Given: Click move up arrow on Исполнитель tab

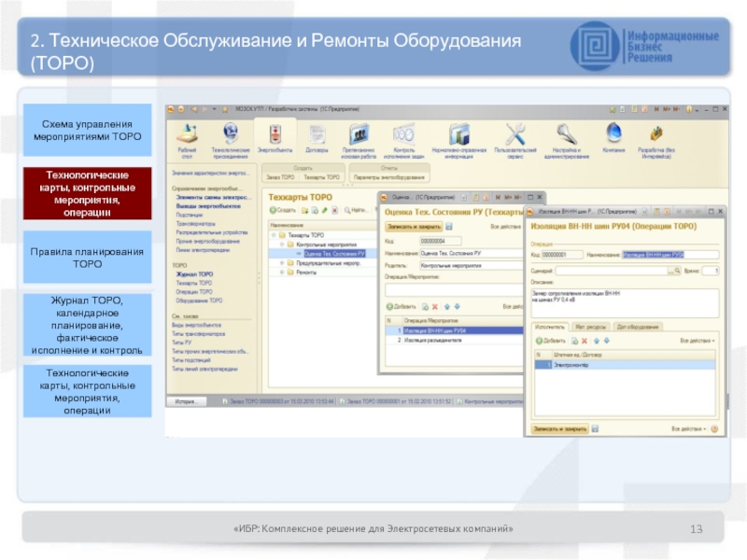Looking at the screenshot, I should click(597, 341).
